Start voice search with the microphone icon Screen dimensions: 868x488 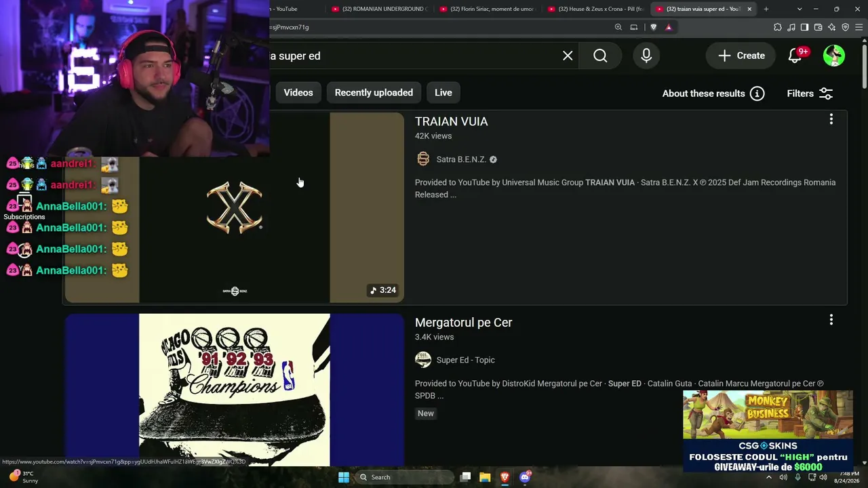pos(646,56)
